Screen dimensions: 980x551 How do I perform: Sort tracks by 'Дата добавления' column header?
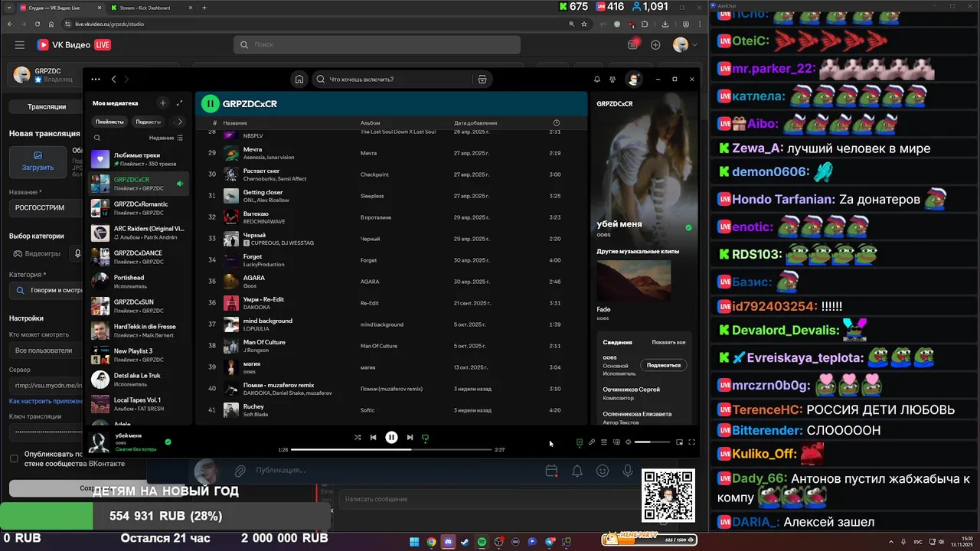(475, 122)
